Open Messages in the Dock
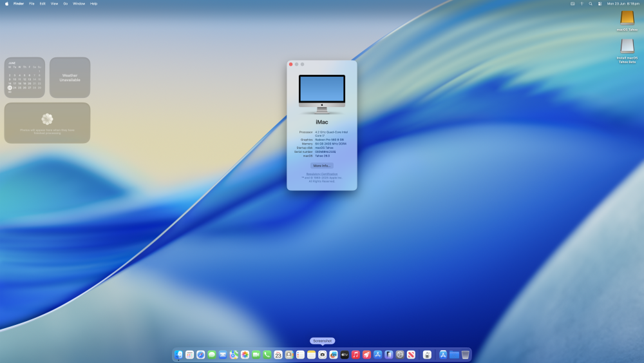The height and width of the screenshot is (363, 644). (211, 355)
